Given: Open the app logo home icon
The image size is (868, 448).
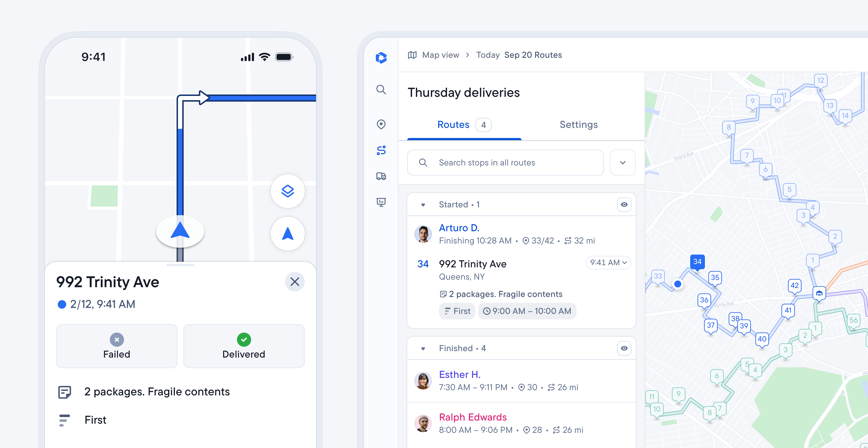Looking at the screenshot, I should 381,58.
